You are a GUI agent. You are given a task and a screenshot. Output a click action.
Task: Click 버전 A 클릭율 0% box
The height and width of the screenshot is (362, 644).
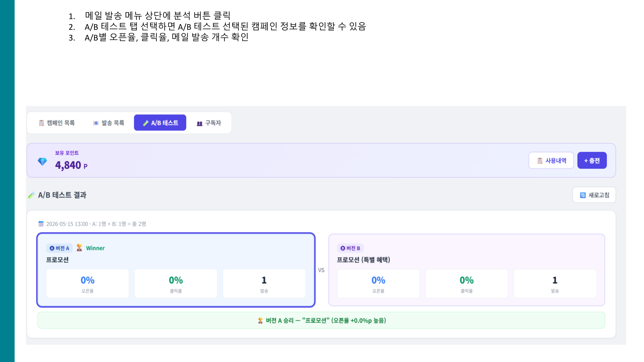coord(176,283)
